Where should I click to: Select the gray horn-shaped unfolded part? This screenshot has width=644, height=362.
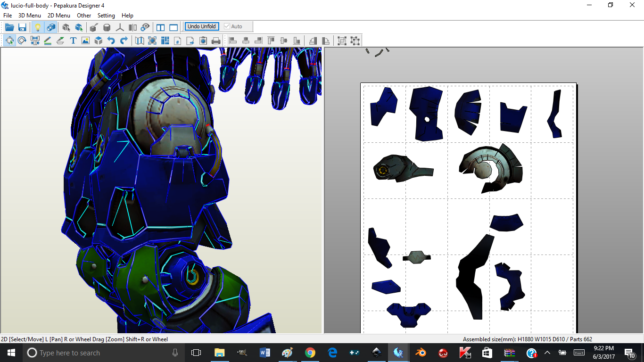pyautogui.click(x=403, y=169)
